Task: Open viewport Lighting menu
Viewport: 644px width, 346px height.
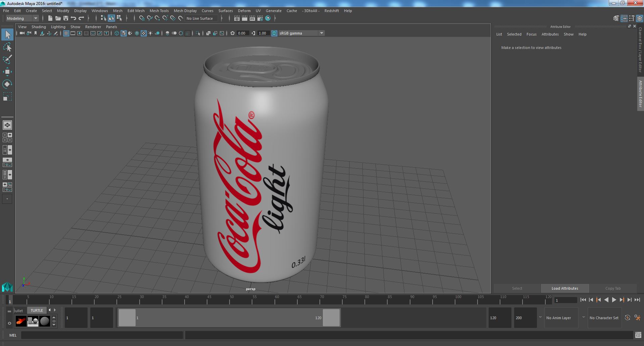Action: click(58, 27)
